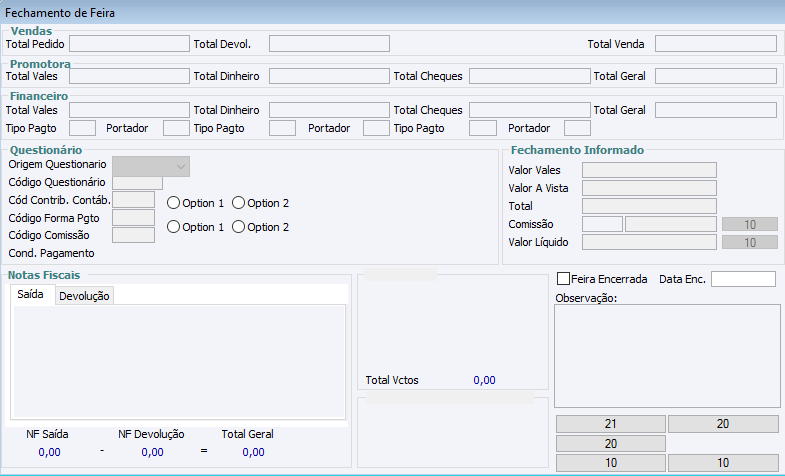Click the Tipo Pagto field under Total Cheques
This screenshot has width=785, height=476.
click(483, 128)
